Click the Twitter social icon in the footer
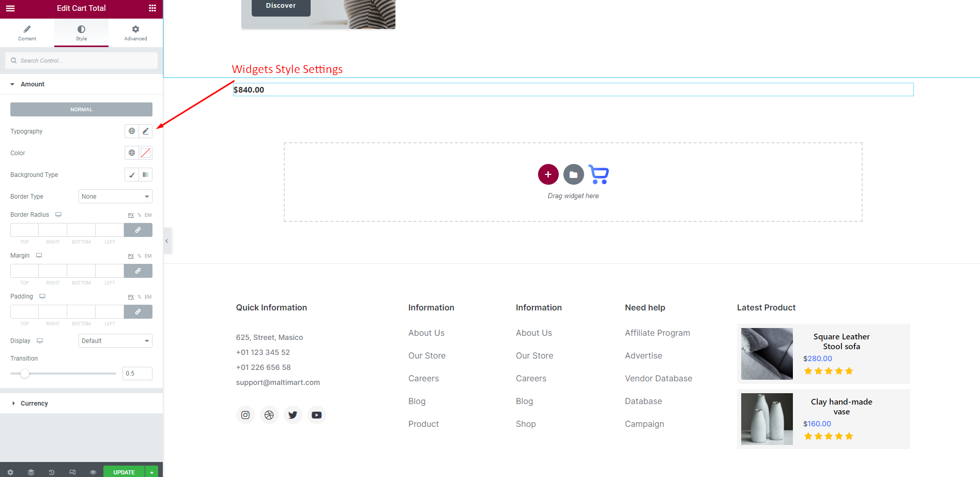 coord(293,415)
